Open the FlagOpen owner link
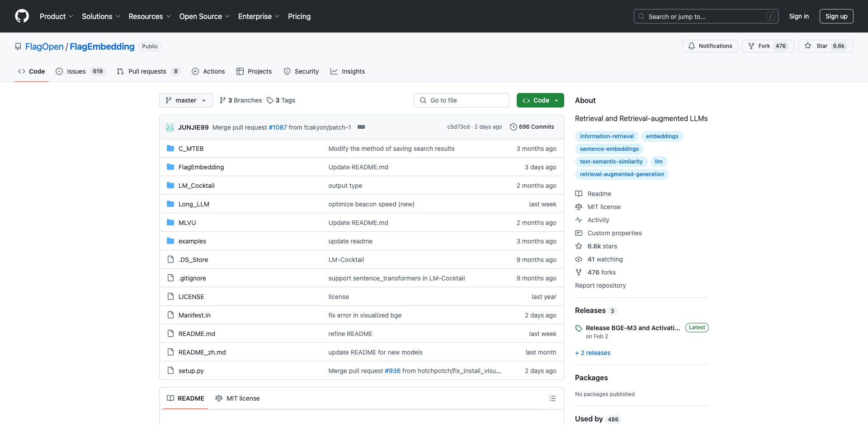The height and width of the screenshot is (425, 868). [44, 47]
